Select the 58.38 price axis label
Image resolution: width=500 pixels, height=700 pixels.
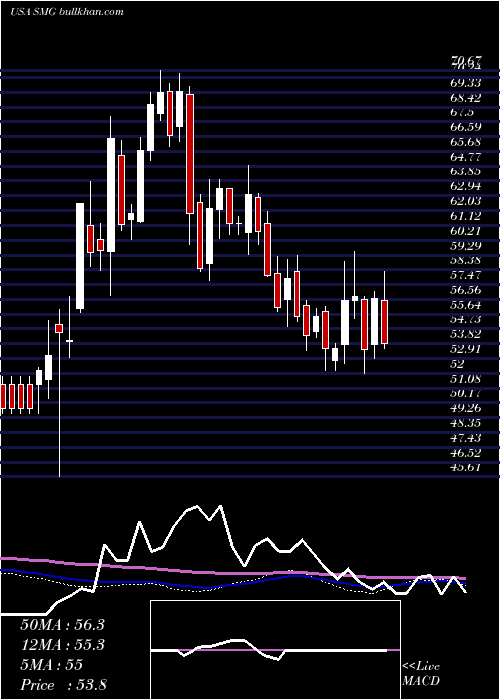[x=466, y=260]
